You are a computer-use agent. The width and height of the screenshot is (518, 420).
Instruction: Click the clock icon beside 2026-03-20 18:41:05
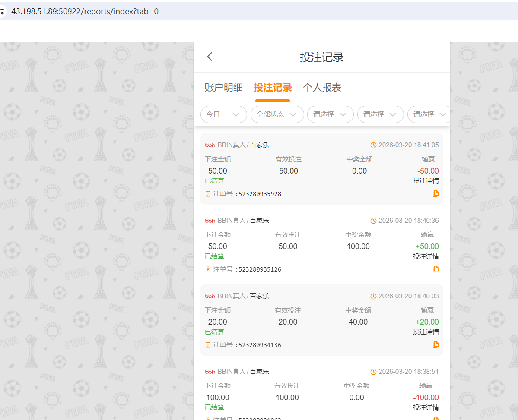pyautogui.click(x=373, y=145)
